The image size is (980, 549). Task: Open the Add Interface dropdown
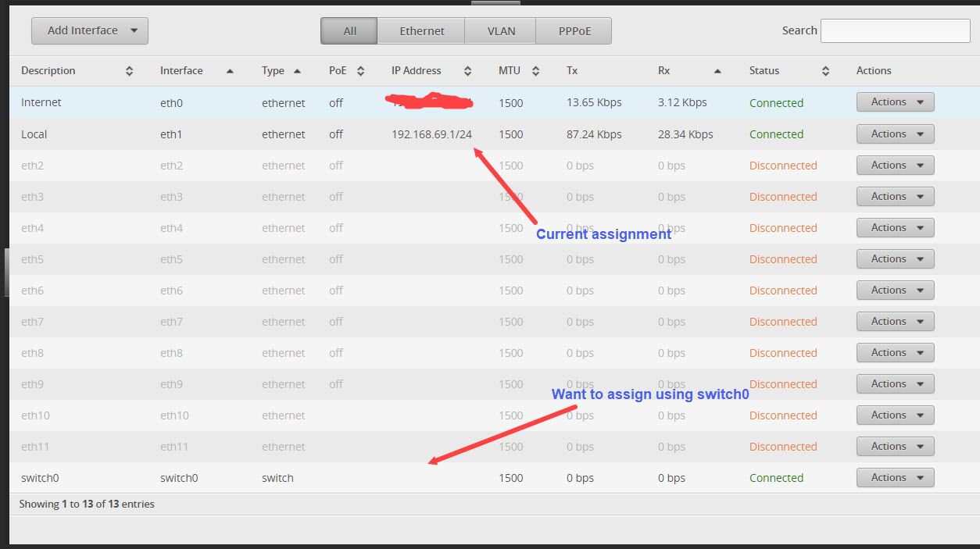tap(90, 30)
